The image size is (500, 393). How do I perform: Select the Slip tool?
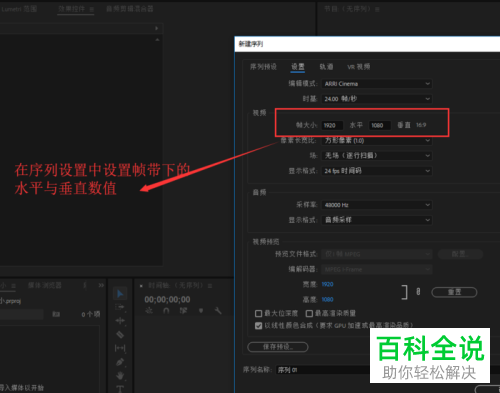pos(120,348)
